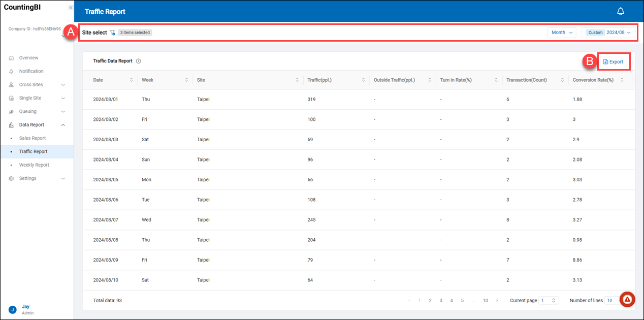The height and width of the screenshot is (320, 644).
Task: Export the traffic data report
Action: click(x=613, y=62)
